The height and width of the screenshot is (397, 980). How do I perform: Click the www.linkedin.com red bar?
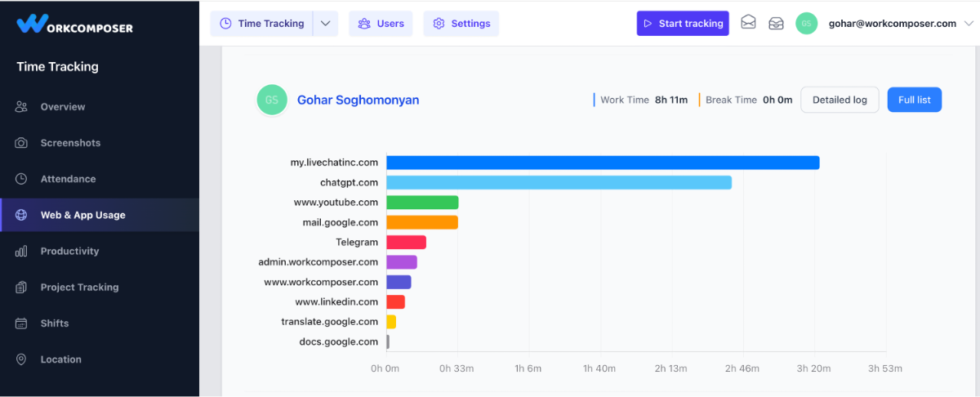pos(395,301)
